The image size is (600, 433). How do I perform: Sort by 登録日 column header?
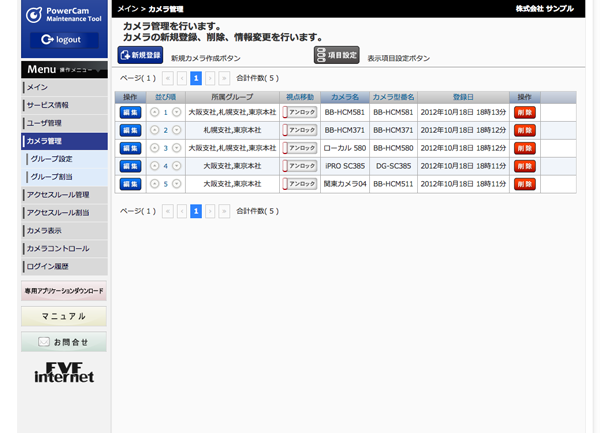tap(463, 97)
